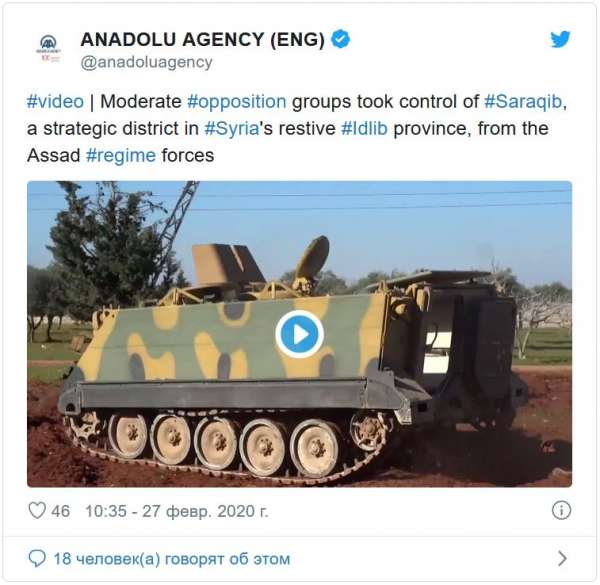Viewport: 600px width, 585px height.
Task: Open the tweet timestamp 10:35 - 27 февр. 2020
Action: [176, 511]
